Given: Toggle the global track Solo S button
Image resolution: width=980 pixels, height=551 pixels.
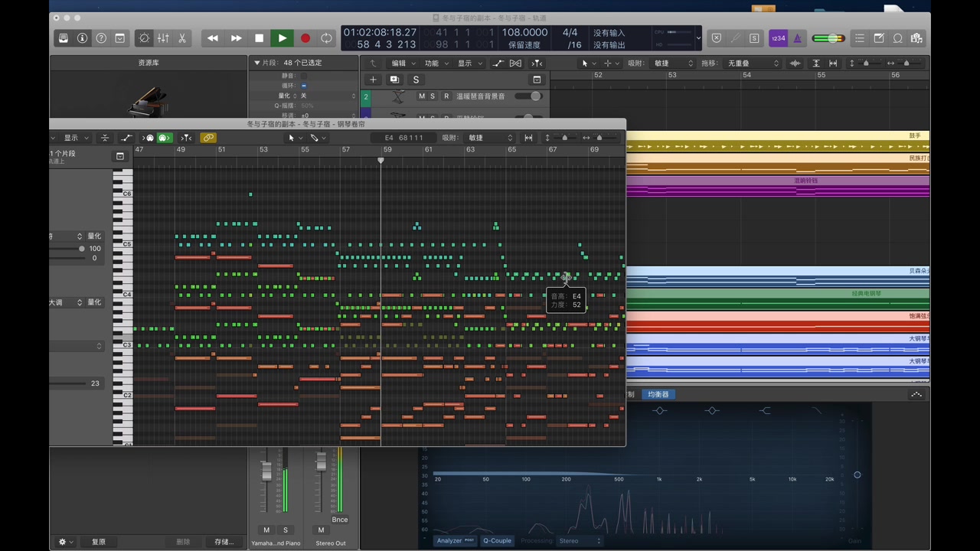Looking at the screenshot, I should coord(416,80).
